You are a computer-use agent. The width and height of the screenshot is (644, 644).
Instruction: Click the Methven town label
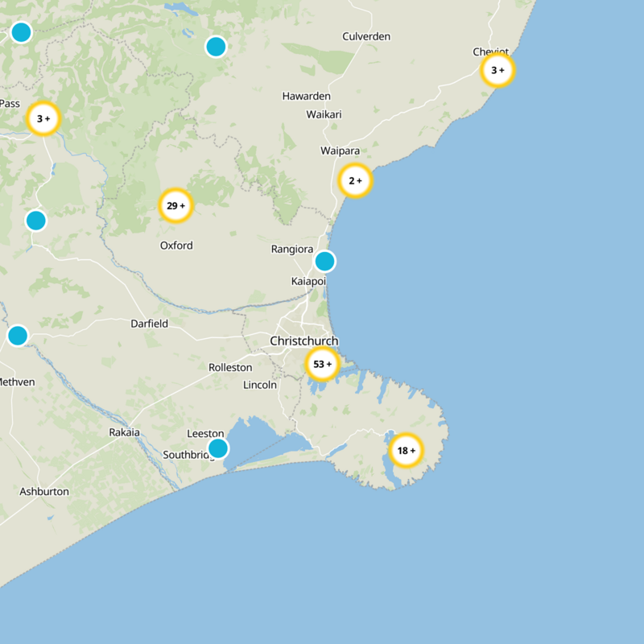coord(17,382)
